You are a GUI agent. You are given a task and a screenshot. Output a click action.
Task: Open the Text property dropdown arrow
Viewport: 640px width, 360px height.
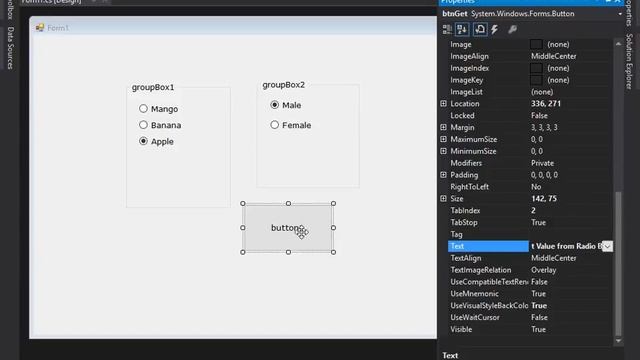[607, 246]
